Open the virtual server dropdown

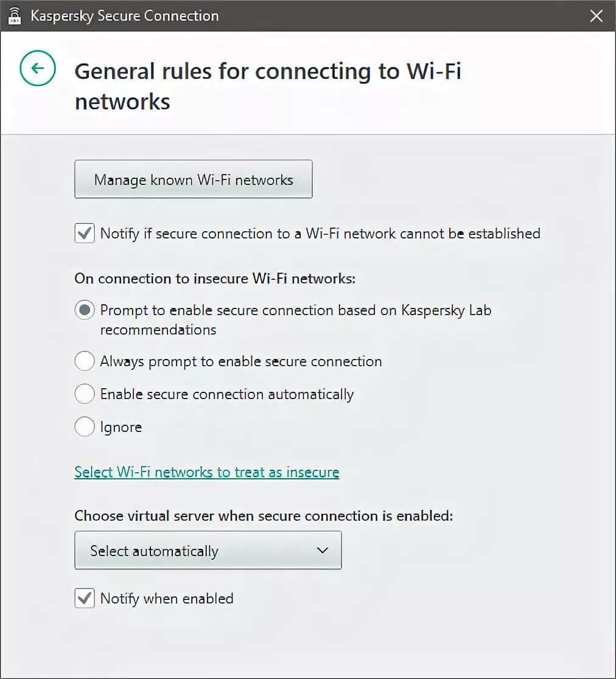click(x=208, y=551)
